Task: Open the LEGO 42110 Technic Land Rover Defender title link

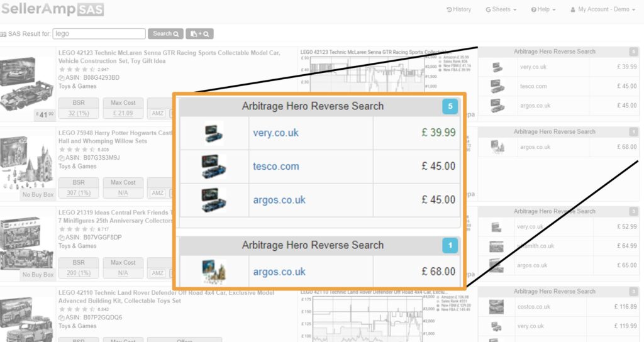Action: tap(166, 297)
